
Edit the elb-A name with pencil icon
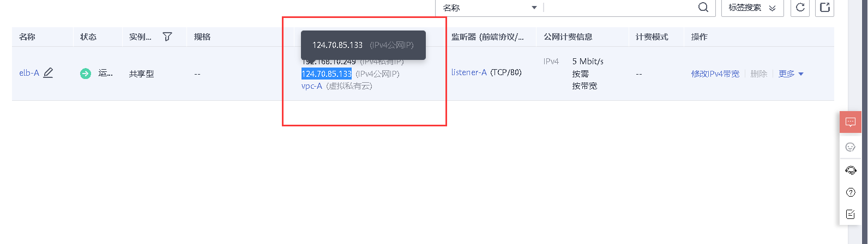click(48, 72)
